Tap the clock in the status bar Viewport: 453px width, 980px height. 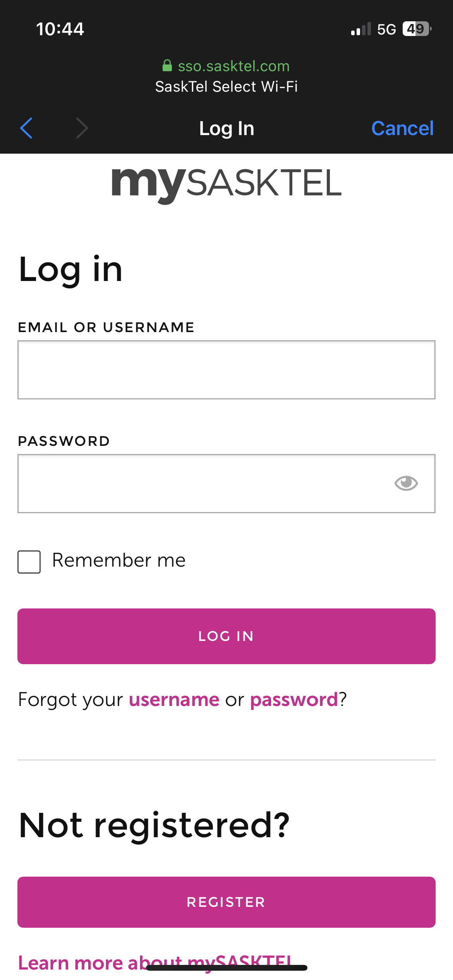[x=60, y=28]
